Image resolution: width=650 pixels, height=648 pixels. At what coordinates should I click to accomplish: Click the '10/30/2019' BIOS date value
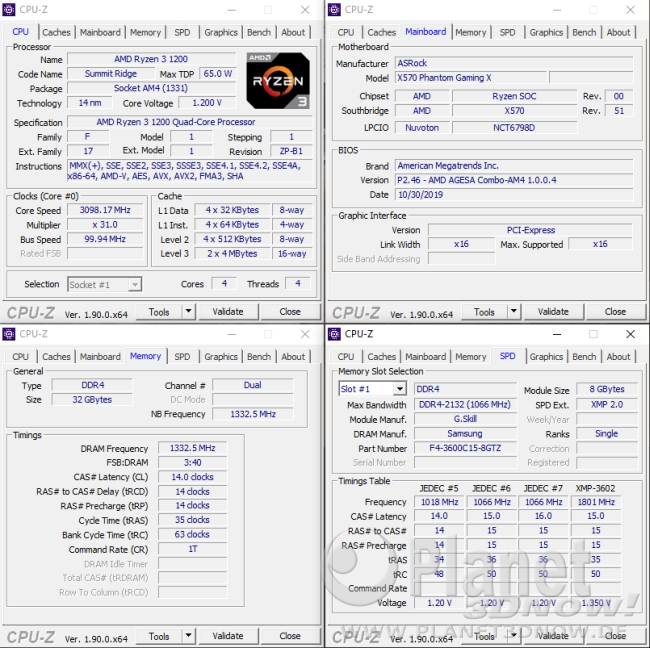point(514,195)
